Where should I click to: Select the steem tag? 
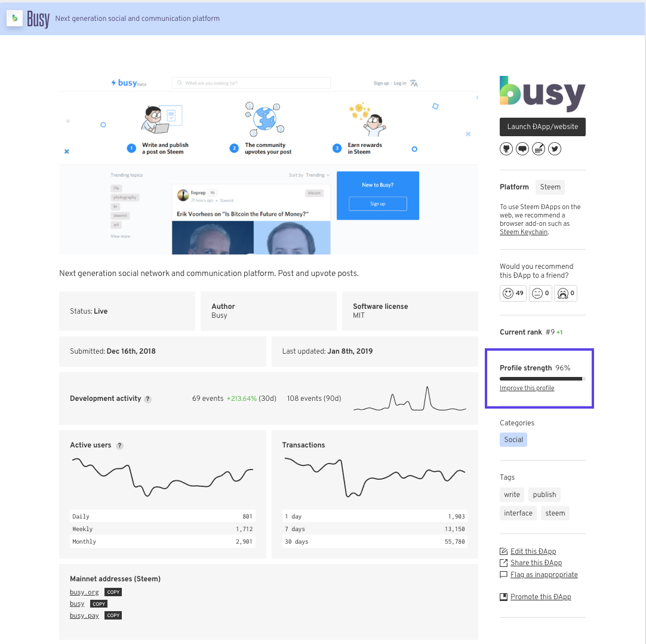click(x=555, y=513)
